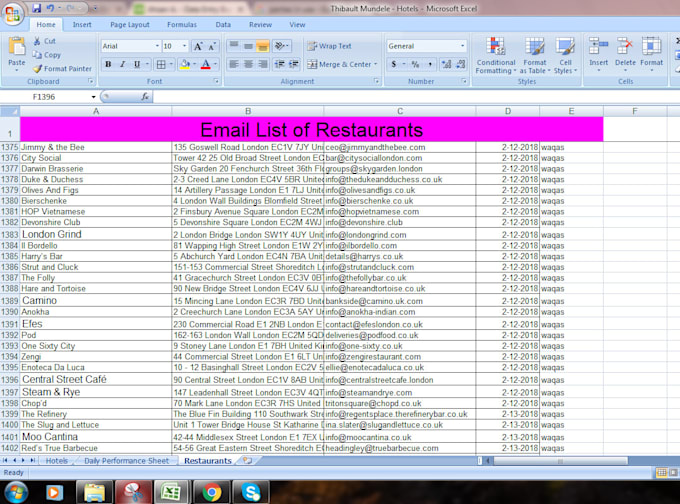The width and height of the screenshot is (680, 504).
Task: Open the font name dropdown
Action: coord(157,46)
